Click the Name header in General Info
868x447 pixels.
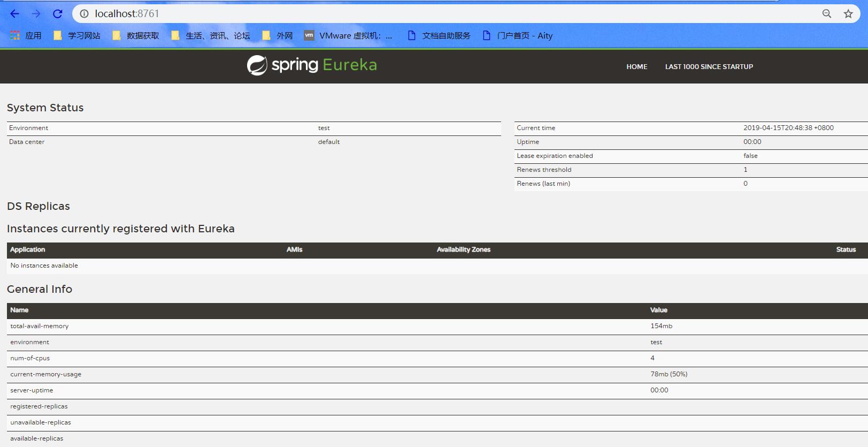[19, 310]
